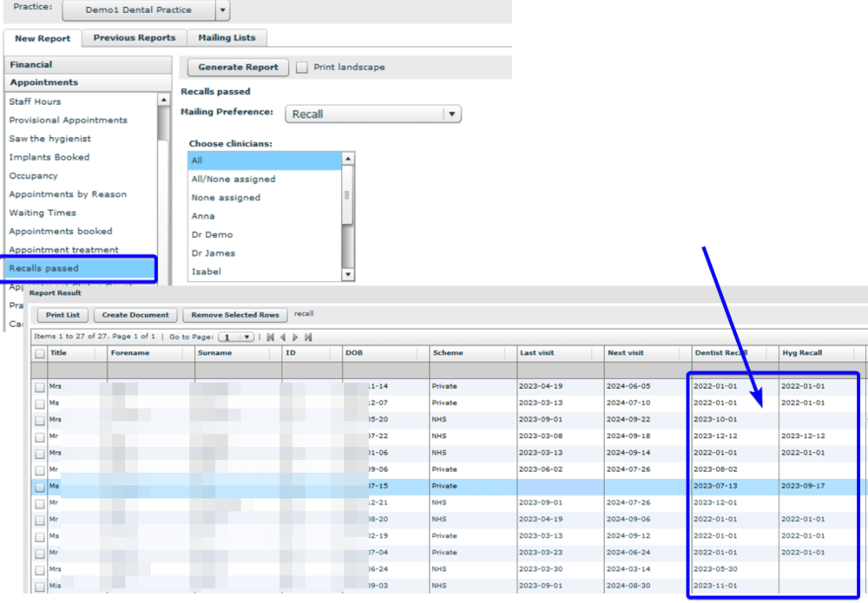This screenshot has width=868, height=603.
Task: Click the Generate Report button
Action: pyautogui.click(x=238, y=67)
